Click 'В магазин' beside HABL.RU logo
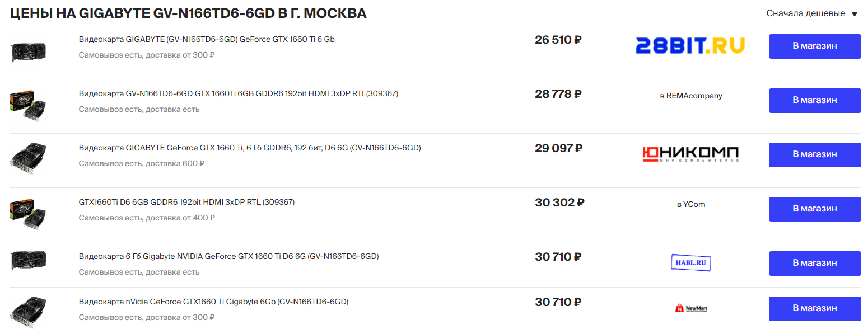 click(x=814, y=263)
